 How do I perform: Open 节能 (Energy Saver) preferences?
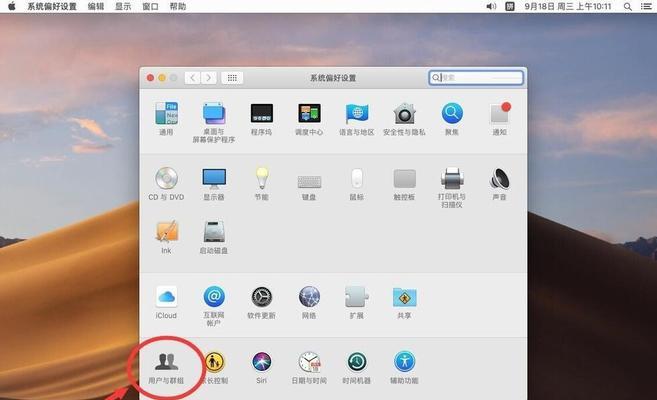(x=261, y=183)
